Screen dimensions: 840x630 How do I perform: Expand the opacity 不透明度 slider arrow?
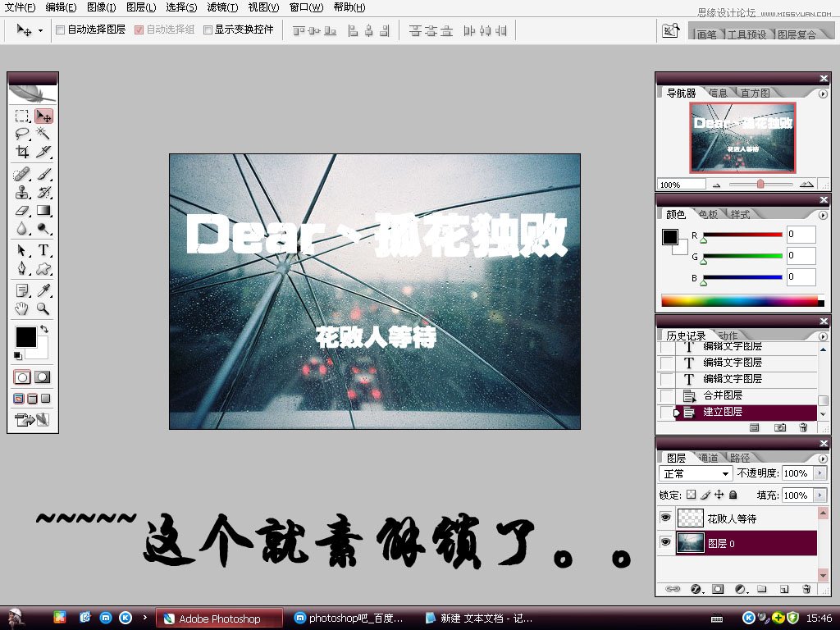pos(819,474)
